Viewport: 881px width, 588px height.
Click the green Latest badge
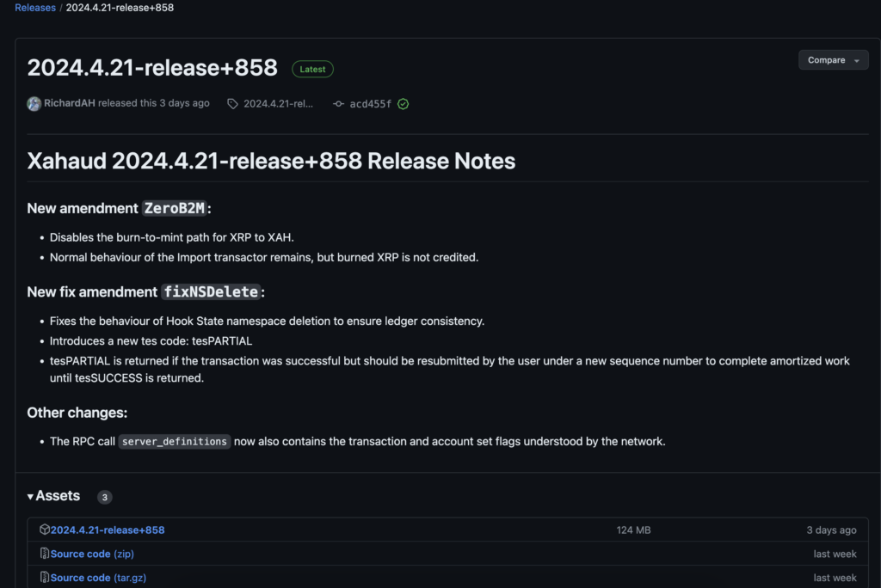tap(312, 70)
